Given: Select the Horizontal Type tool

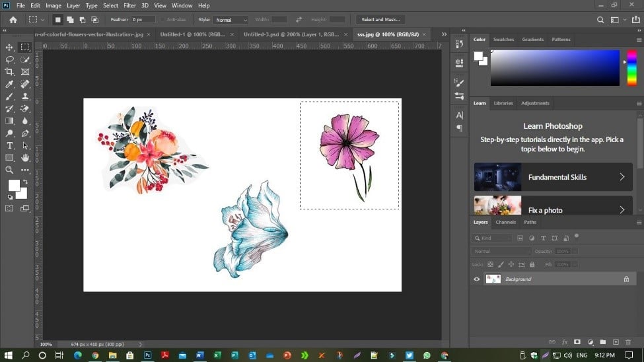Looking at the screenshot, I should click(9, 145).
